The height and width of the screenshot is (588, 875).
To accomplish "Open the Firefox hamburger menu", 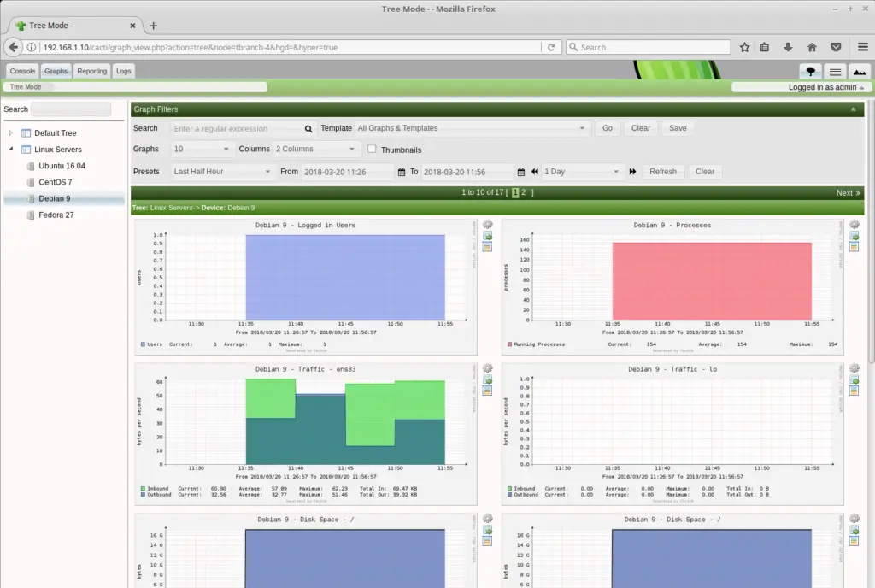I will 863,47.
